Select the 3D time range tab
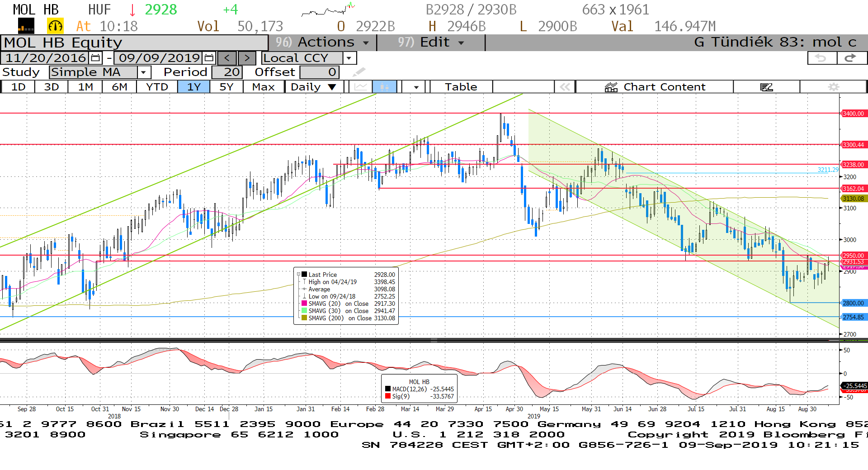The image size is (868, 470). pyautogui.click(x=52, y=87)
